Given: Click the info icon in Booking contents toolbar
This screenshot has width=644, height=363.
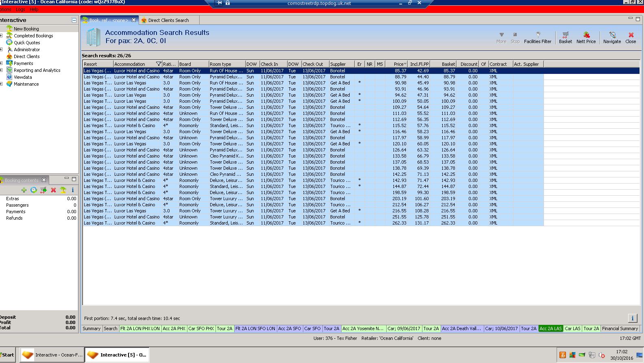Looking at the screenshot, I should 73,190.
